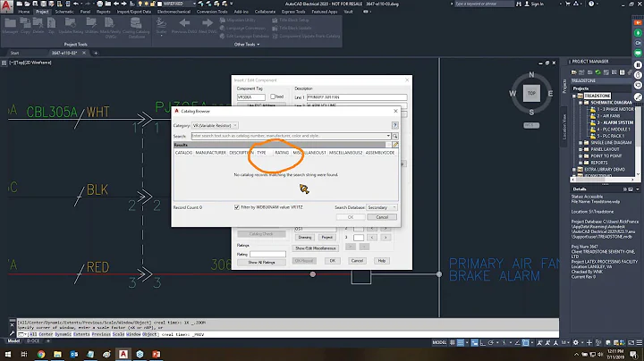Collapse the TREADSTONE project tree node
Image resolution: width=644 pixels, height=361 pixels.
click(x=574, y=96)
